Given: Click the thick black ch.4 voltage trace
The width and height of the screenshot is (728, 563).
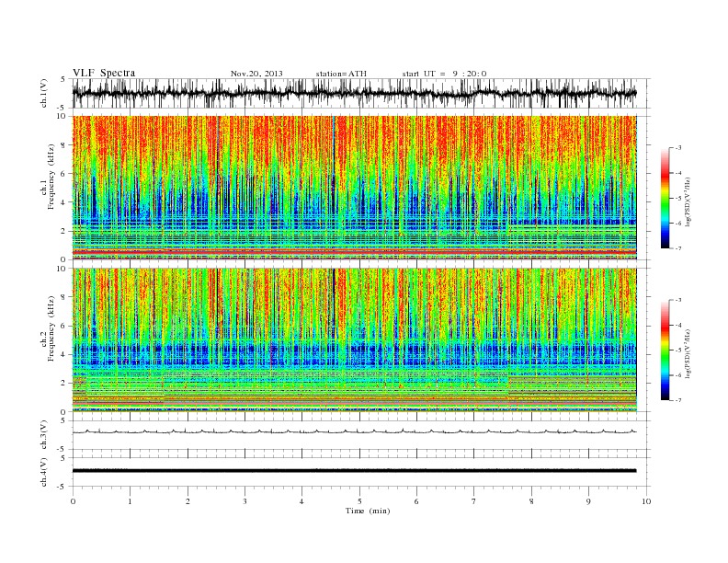Looking at the screenshot, I should click(x=355, y=471).
